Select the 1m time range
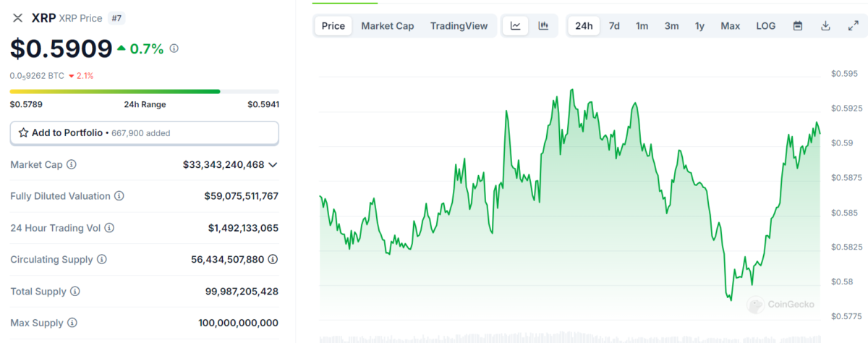 [642, 26]
